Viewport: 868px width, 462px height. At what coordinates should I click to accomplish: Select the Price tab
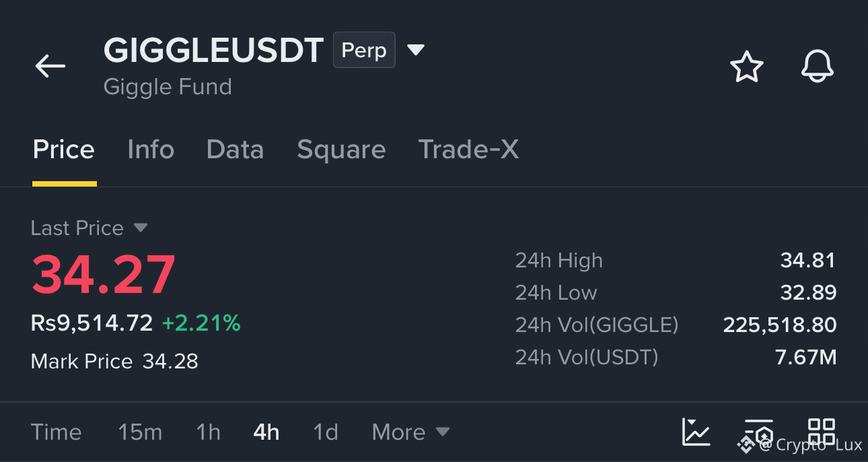click(64, 150)
